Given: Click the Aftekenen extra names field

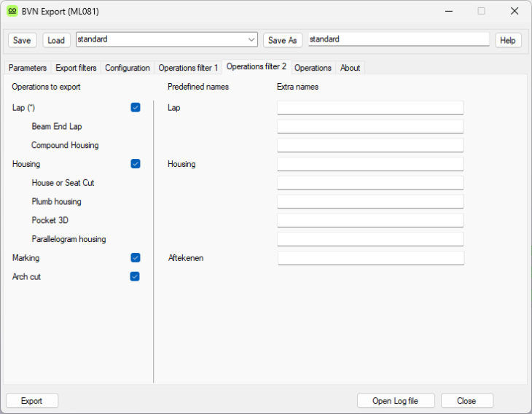Looking at the screenshot, I should (370, 258).
